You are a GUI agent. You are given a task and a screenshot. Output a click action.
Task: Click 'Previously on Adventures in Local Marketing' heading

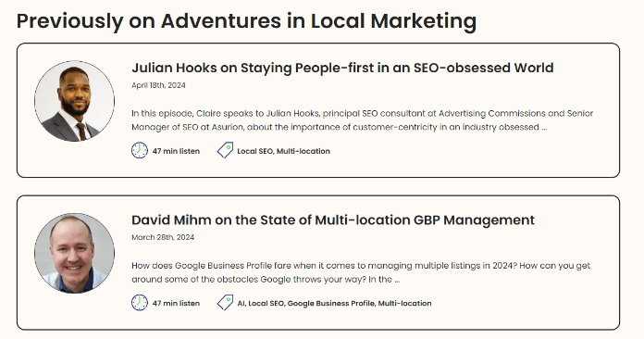(x=246, y=21)
